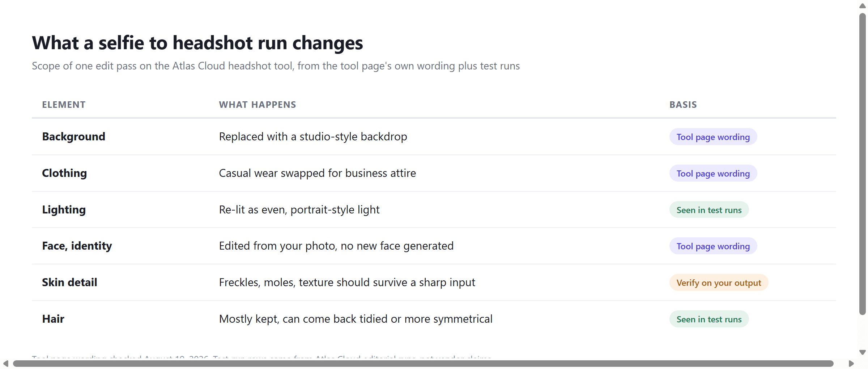
Task: Click the scroll down arrow
Action: [863, 352]
